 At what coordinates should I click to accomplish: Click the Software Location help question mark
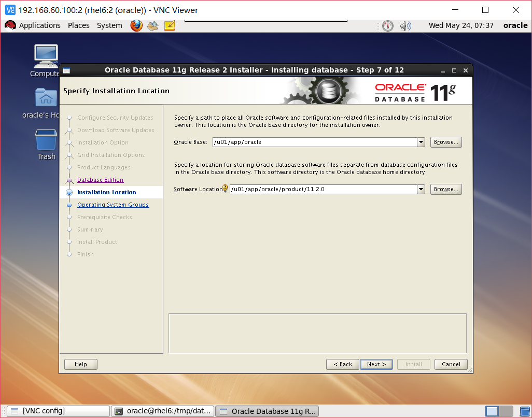click(x=225, y=189)
